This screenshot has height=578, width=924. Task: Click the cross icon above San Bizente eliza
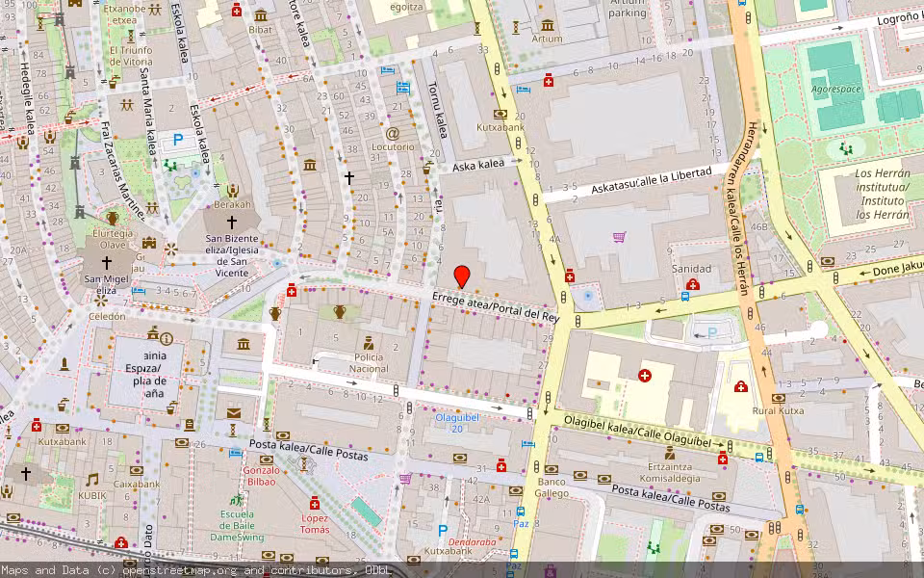pyautogui.click(x=232, y=223)
